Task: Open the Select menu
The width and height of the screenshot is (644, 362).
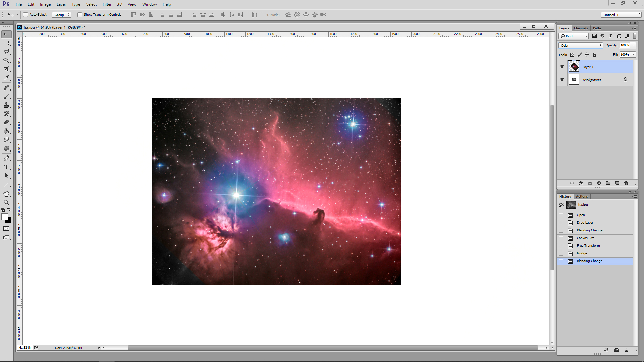Action: click(91, 4)
